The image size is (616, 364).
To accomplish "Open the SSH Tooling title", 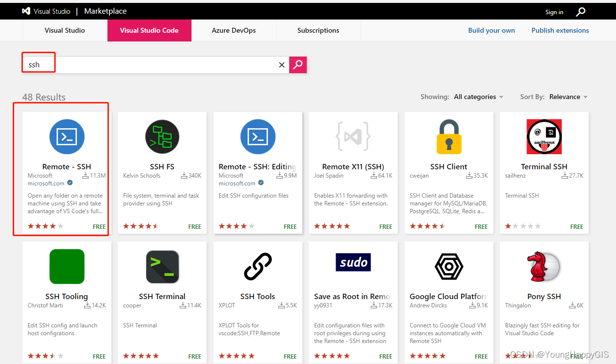I will [67, 296].
